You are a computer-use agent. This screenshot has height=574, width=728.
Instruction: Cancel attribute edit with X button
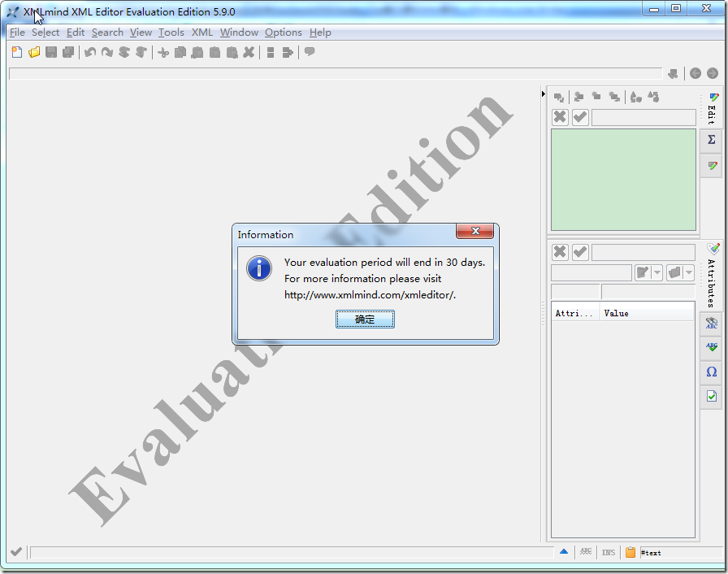click(561, 252)
